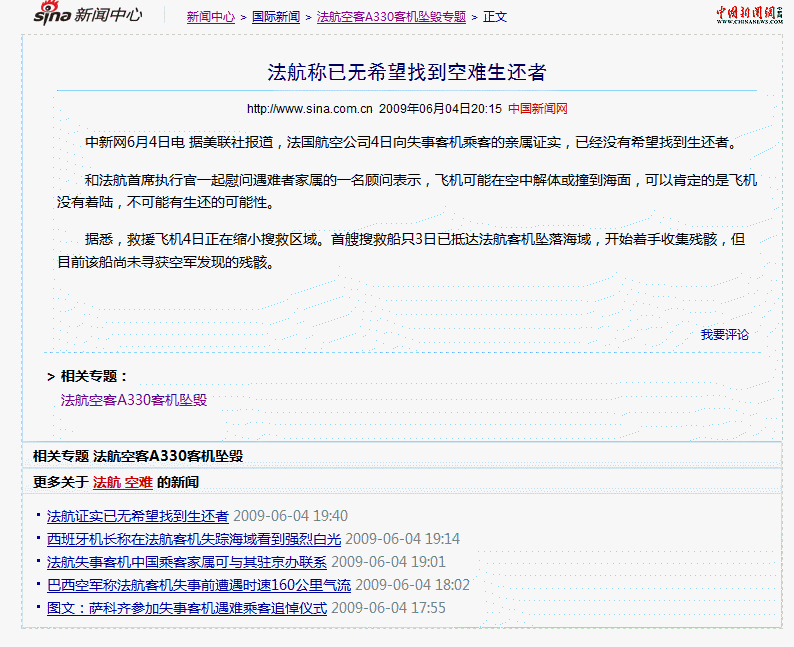Open 图文：萨科齐参加追悼仪式 article
Screen dimensions: 794x647
click(186, 608)
